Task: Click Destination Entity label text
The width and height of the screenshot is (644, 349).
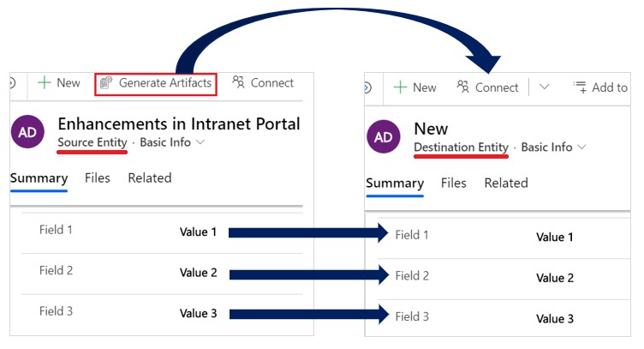Action: click(x=461, y=147)
